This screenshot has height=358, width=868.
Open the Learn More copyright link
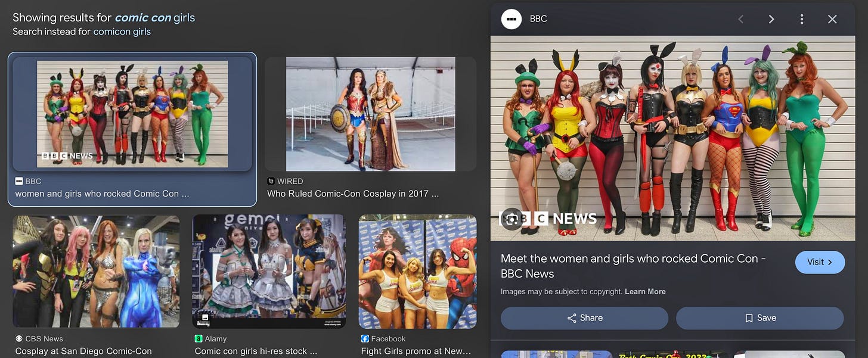click(645, 292)
